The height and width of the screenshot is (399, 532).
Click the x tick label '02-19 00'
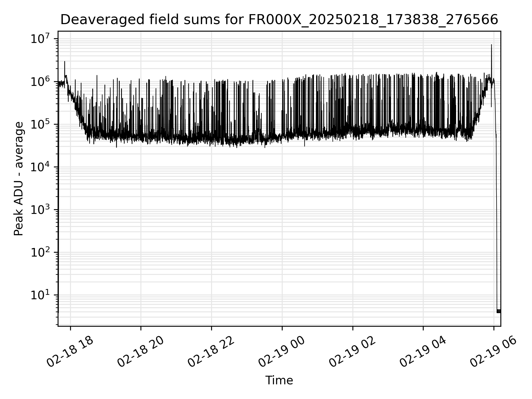click(282, 352)
